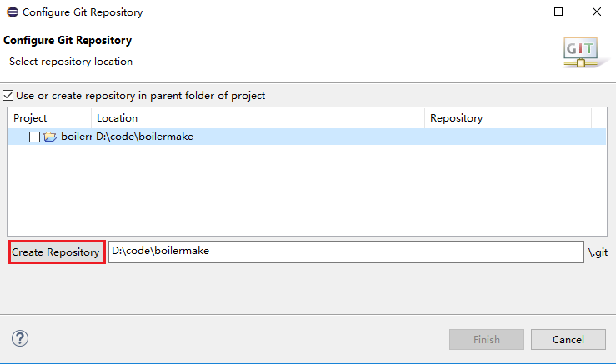Check the boilermake project row checkbox
Image resolution: width=616 pixels, height=364 pixels.
click(x=34, y=137)
